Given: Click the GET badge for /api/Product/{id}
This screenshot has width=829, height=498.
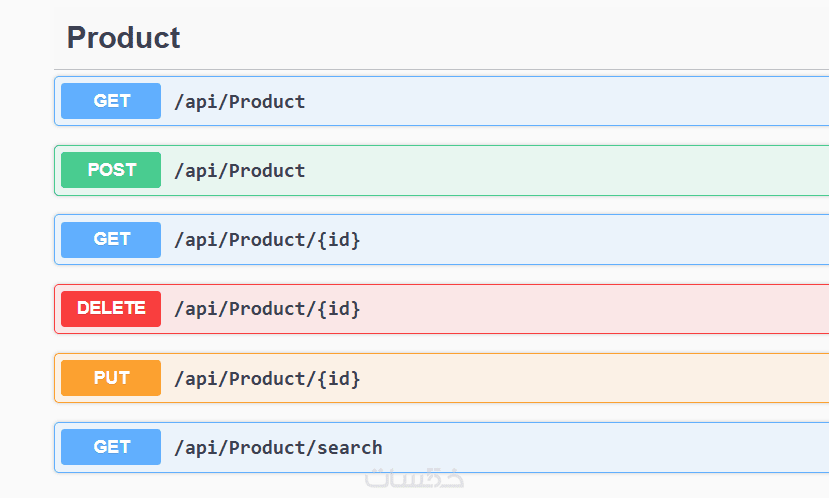Looking at the screenshot, I should [111, 240].
